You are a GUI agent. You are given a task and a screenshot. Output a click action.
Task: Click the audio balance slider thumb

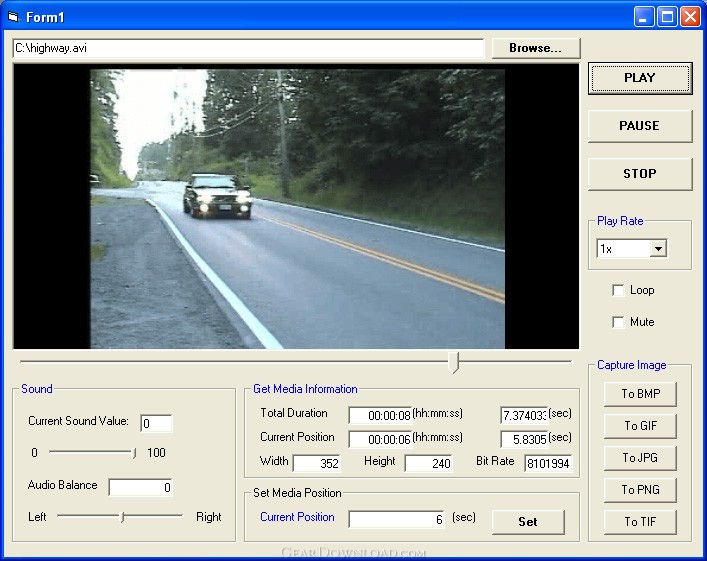pos(122,517)
